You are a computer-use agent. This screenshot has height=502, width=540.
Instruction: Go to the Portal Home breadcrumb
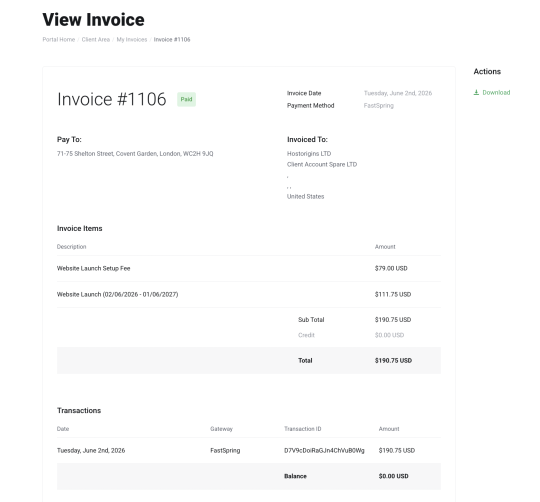[x=59, y=40]
